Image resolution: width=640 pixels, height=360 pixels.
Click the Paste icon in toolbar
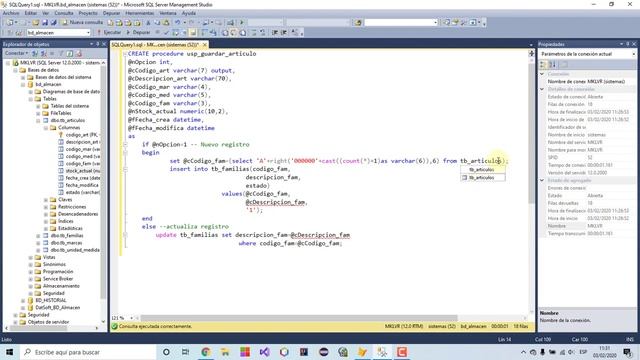166,22
